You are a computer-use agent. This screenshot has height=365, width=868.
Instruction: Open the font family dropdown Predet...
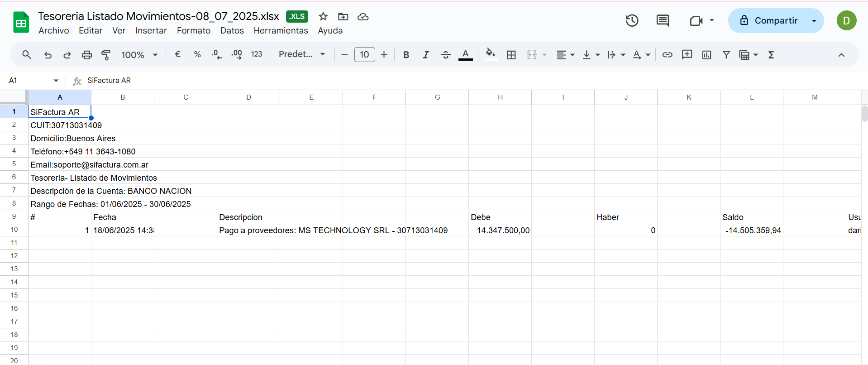tap(302, 54)
